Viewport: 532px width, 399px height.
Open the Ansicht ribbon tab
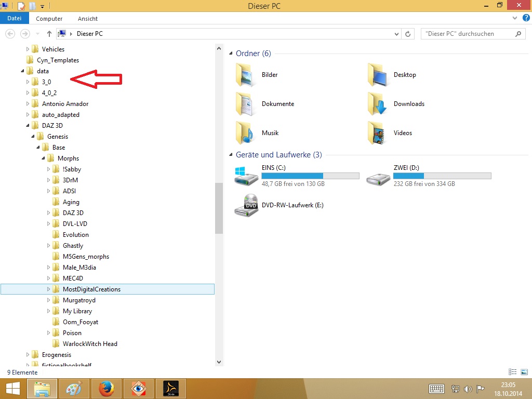pos(87,19)
